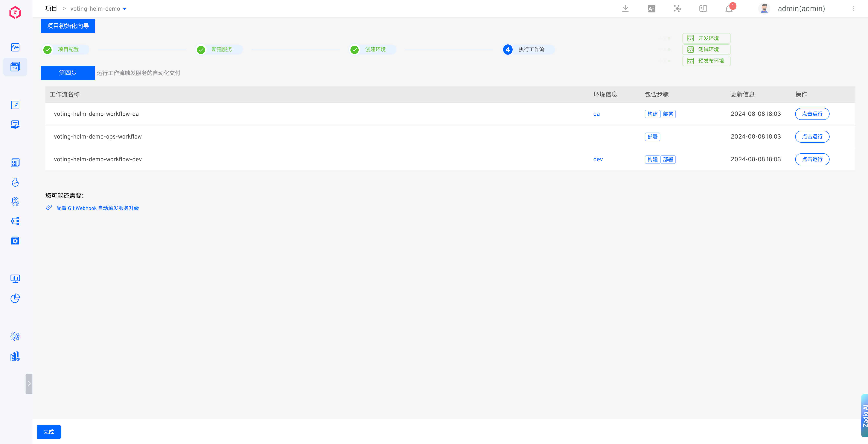Go to 创建环境 wizard step

(375, 50)
